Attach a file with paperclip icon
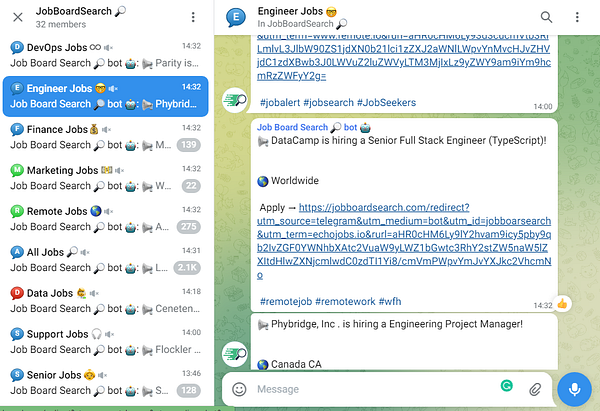 point(535,389)
